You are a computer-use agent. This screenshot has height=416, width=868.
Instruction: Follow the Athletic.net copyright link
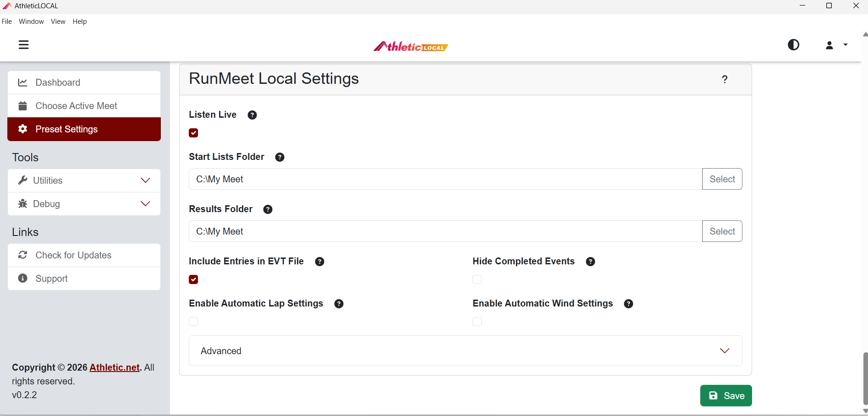coord(115,367)
